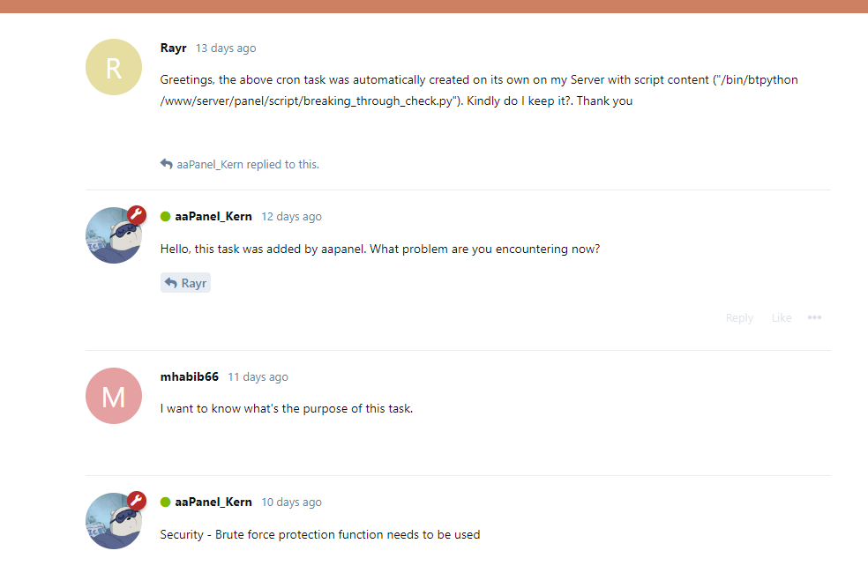Open the "11 days ago" post permalink
This screenshot has height=588, width=868.
[x=258, y=377]
